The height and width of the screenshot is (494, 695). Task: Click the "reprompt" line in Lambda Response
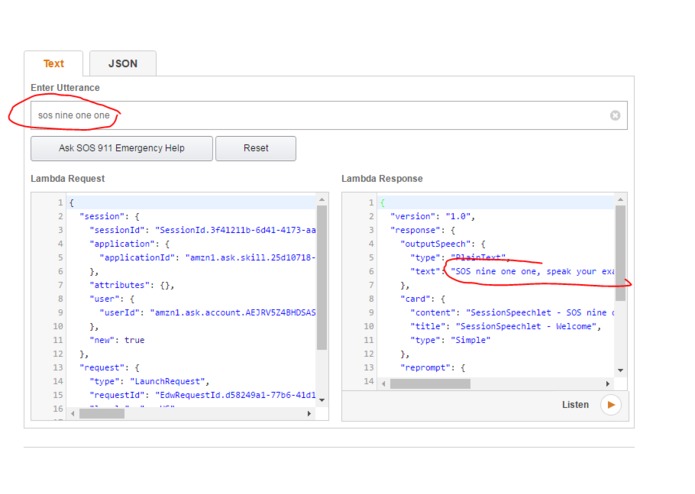pos(433,367)
